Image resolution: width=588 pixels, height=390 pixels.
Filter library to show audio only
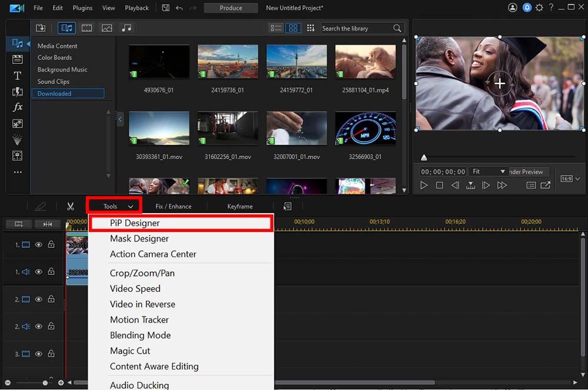126,28
